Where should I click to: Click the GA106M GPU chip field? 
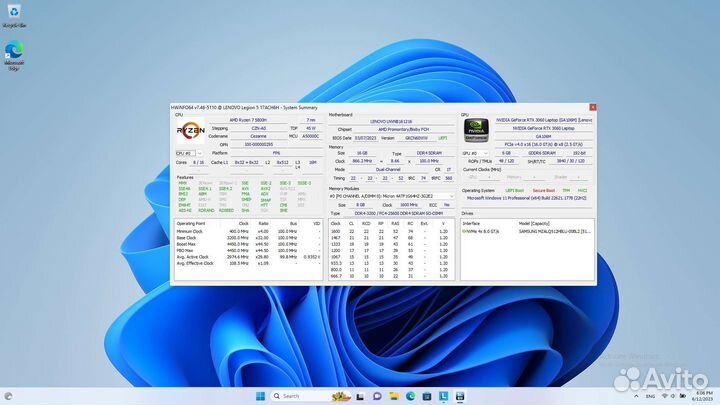(x=544, y=137)
